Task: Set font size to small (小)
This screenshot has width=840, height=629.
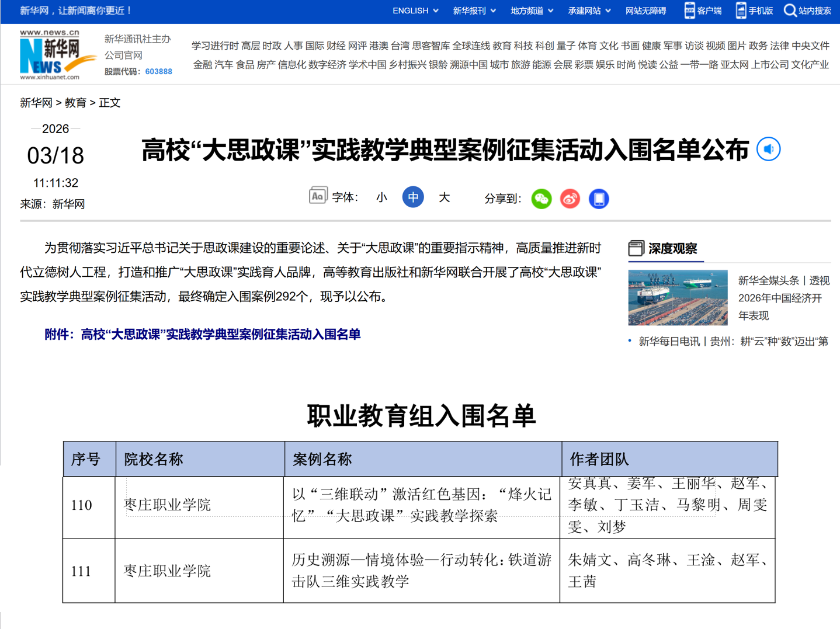Action: [x=381, y=197]
